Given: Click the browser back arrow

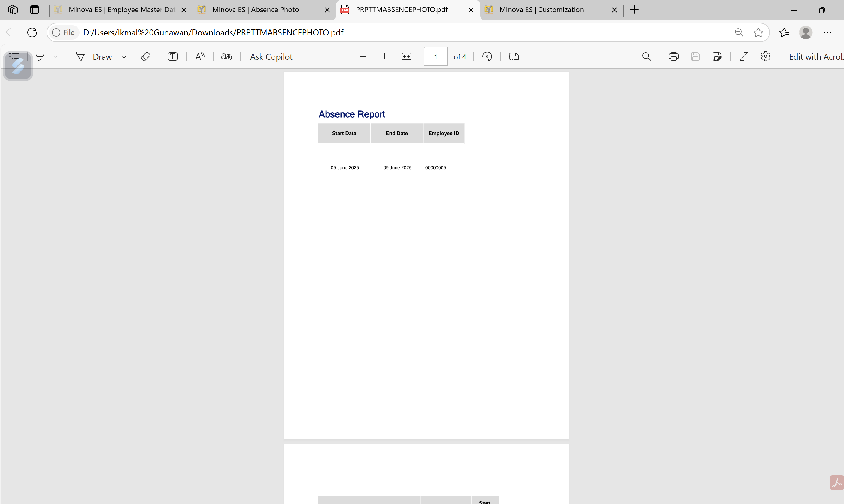Looking at the screenshot, I should (11, 32).
